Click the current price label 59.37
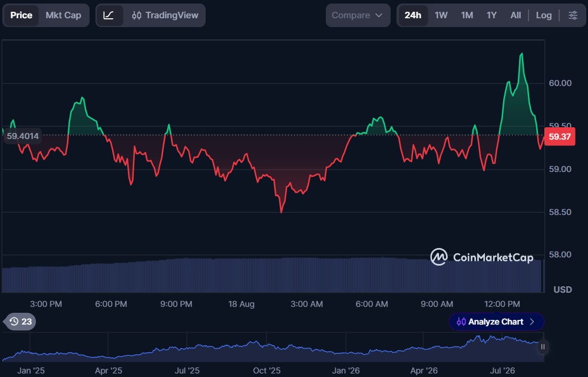Image resolution: width=588 pixels, height=377 pixels. coord(560,137)
